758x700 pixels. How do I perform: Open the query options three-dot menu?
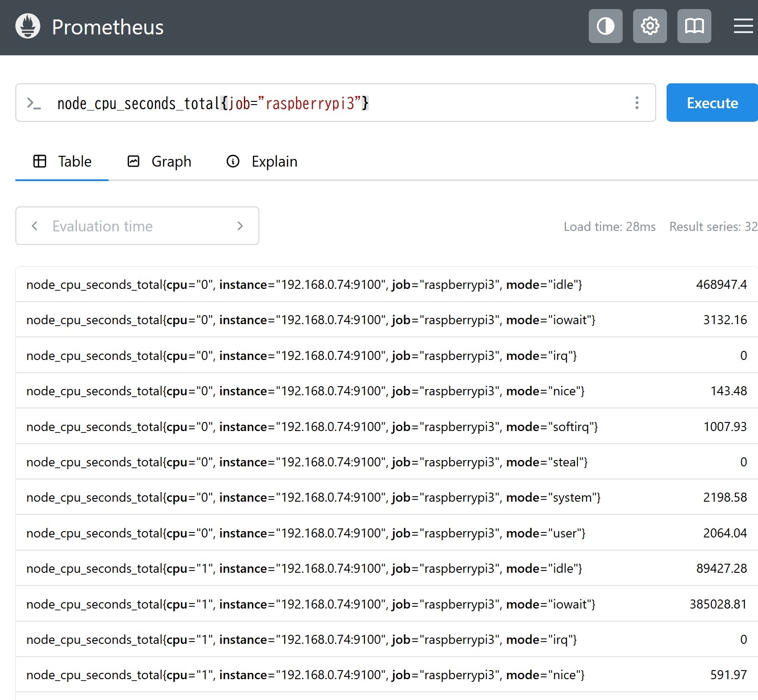point(637,103)
